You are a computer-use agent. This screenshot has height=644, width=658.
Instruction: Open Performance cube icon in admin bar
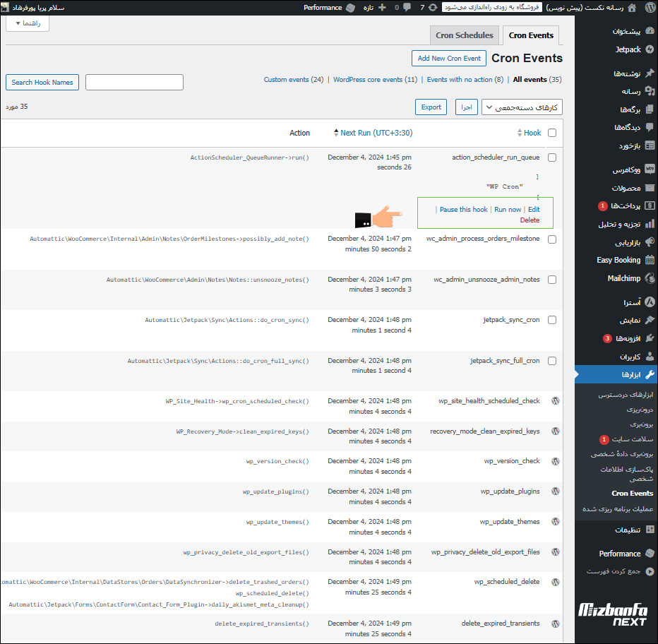(x=350, y=8)
